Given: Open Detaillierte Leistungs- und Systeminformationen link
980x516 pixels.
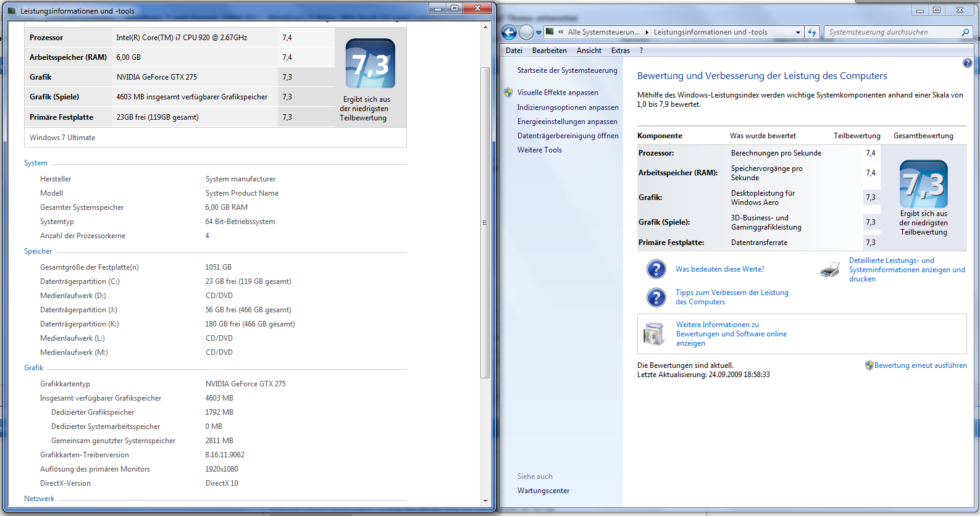Looking at the screenshot, I should [x=907, y=270].
